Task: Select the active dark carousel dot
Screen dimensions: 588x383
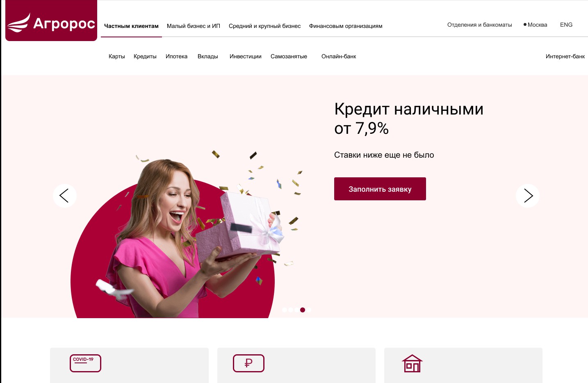Action: pos(303,310)
